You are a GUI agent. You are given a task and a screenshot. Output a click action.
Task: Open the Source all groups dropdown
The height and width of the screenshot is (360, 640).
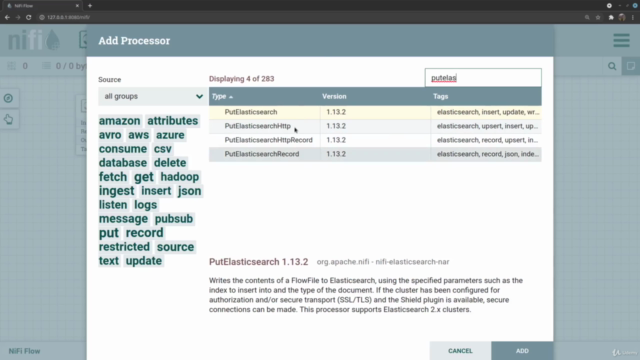tap(152, 96)
